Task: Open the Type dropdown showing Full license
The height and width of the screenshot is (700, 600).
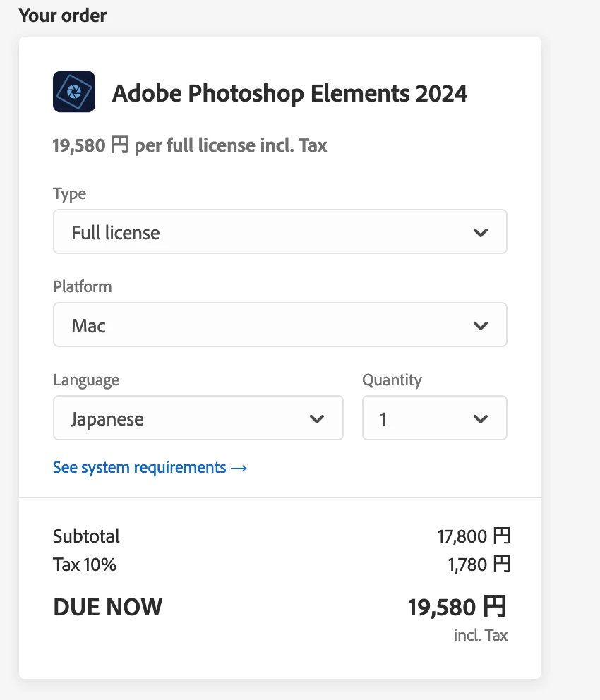Action: pyautogui.click(x=280, y=232)
